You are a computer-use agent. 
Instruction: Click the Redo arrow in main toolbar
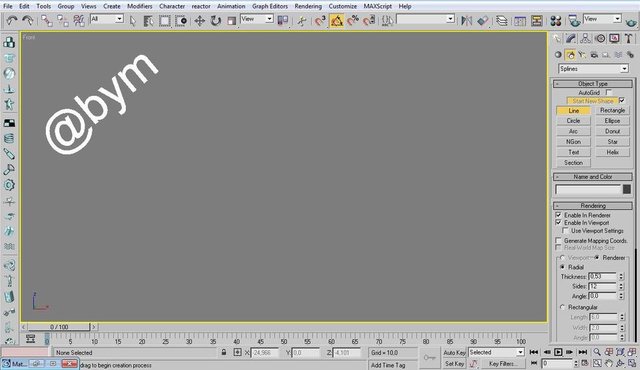point(28,20)
